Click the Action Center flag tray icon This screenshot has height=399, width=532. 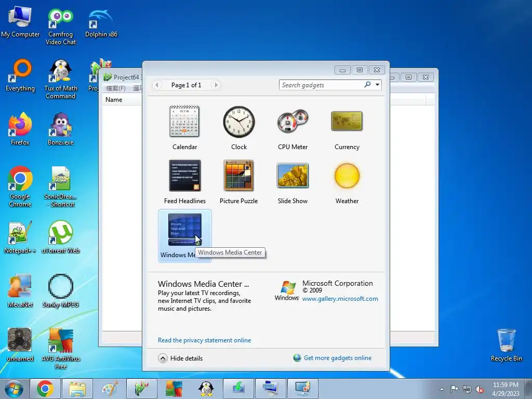tap(454, 389)
